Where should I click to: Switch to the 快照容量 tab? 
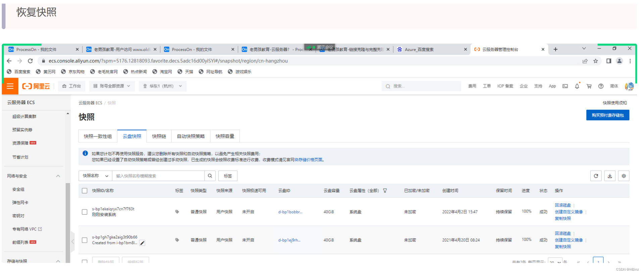tap(225, 136)
